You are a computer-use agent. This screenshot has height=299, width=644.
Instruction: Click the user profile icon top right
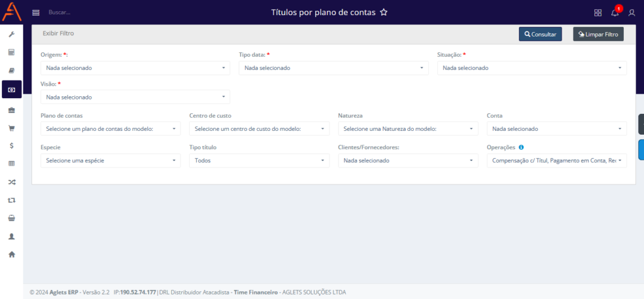click(x=631, y=13)
